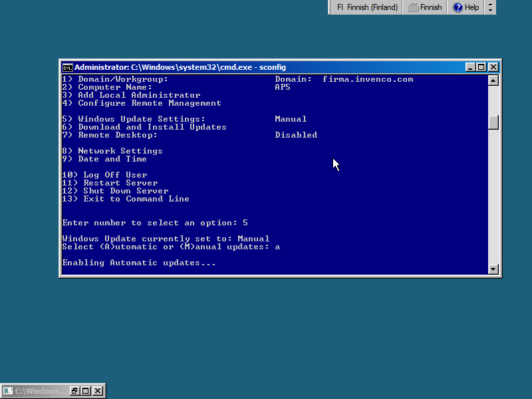Click the 'Windows Update Settings' line in console
Screen dimensions: 532x399
coord(134,119)
